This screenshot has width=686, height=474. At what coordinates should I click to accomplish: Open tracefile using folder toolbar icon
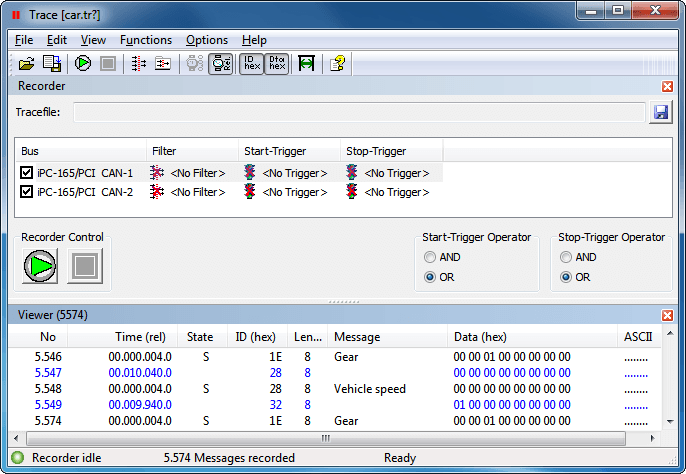(x=26, y=64)
